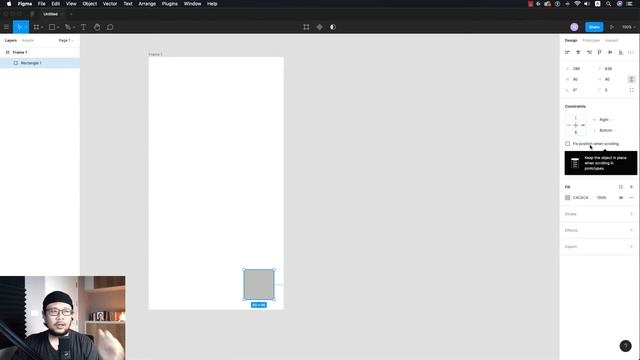Select the Move tool in toolbar

[19, 27]
